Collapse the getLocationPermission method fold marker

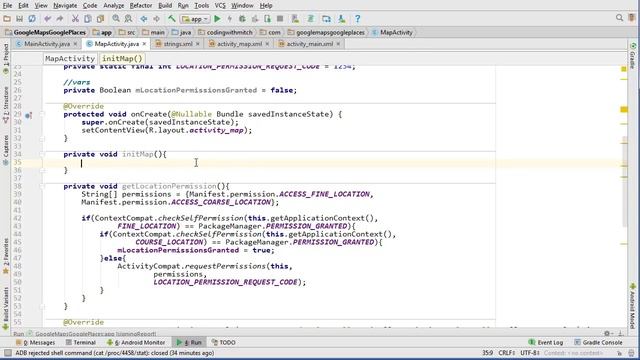click(42, 186)
